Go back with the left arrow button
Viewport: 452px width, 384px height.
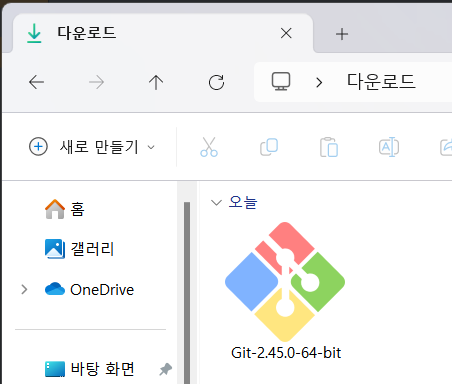click(x=36, y=82)
